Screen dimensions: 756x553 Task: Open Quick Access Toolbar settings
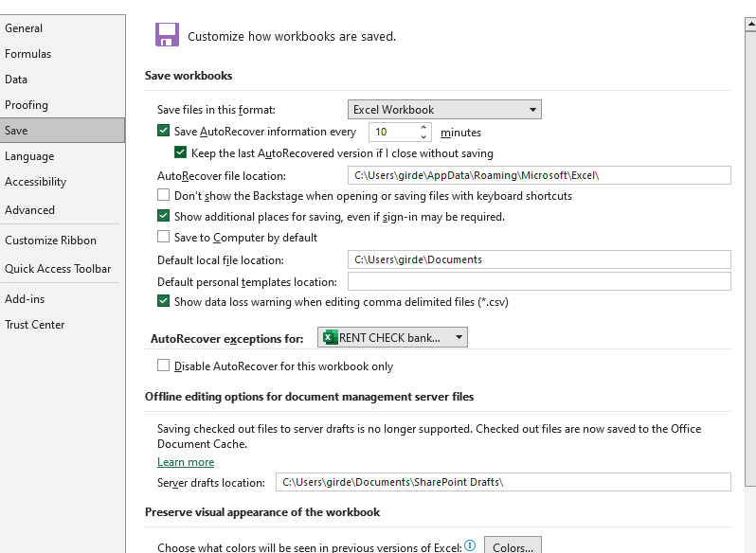tap(63, 268)
